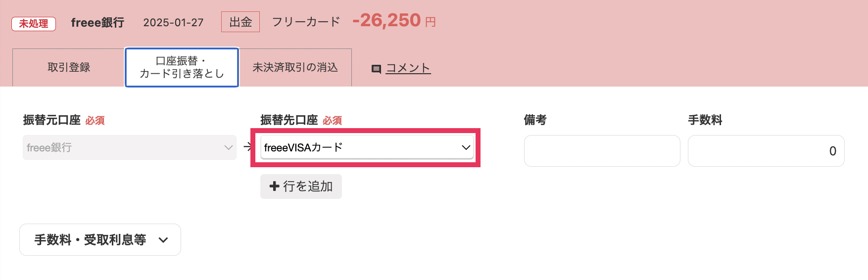Click the 円 currency symbol
Screen dimensions: 868x280
pos(431,22)
